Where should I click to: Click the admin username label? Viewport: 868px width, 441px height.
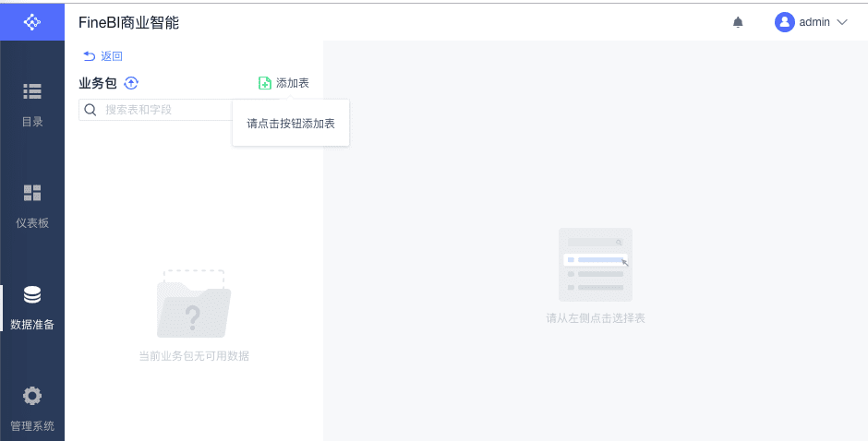point(814,22)
